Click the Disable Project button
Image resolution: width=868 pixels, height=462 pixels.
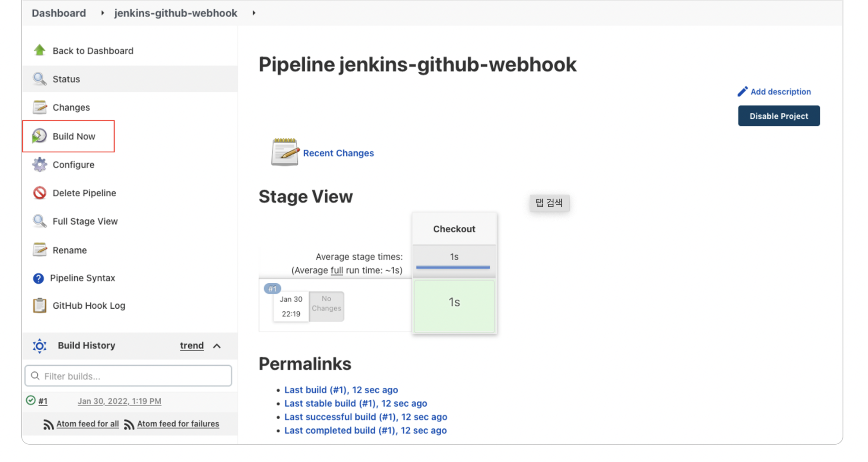tap(779, 116)
